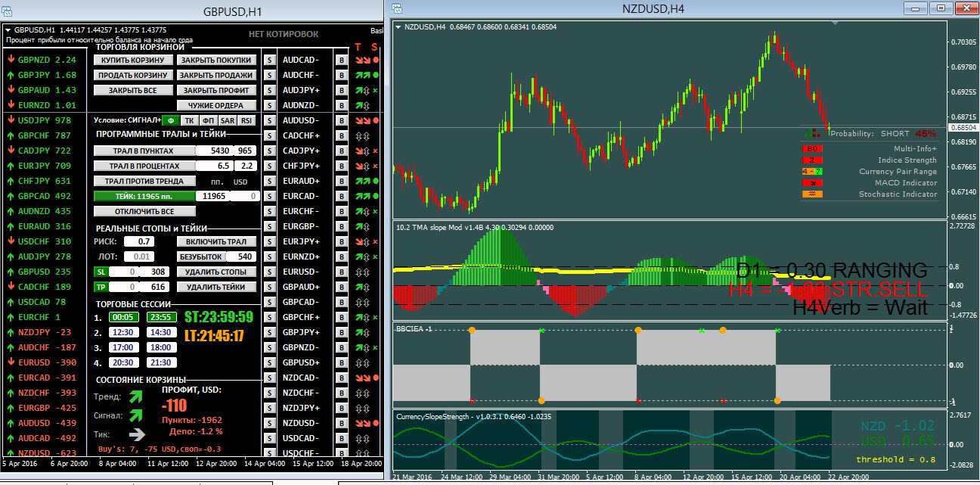Toggle the green SL button
The image size is (980, 485).
pyautogui.click(x=100, y=272)
